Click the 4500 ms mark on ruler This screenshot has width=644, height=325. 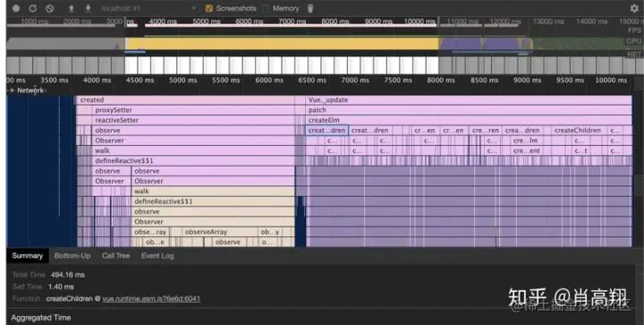point(140,80)
